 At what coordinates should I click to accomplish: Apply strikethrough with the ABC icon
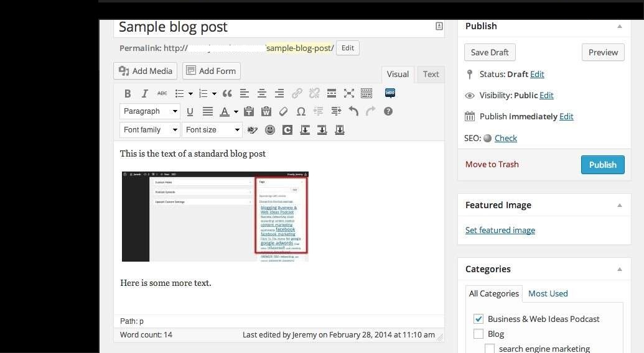pyautogui.click(x=162, y=93)
